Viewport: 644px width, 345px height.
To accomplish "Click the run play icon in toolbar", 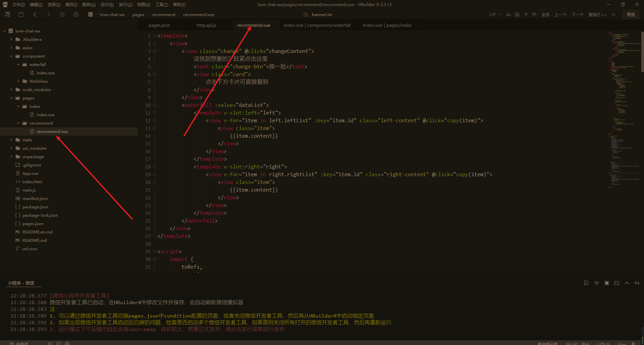I will coord(76,14).
